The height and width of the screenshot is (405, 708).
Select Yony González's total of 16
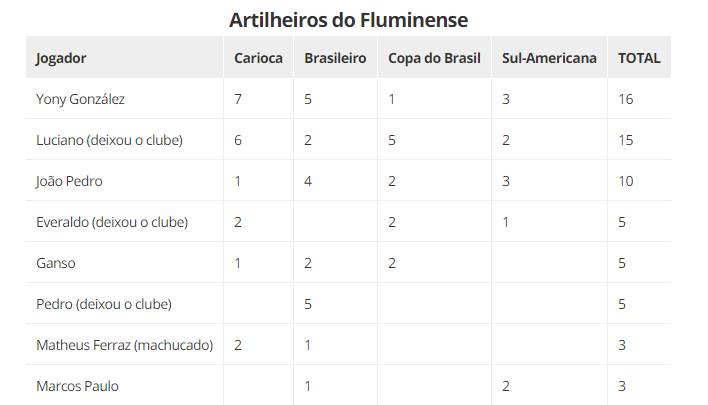tap(626, 99)
